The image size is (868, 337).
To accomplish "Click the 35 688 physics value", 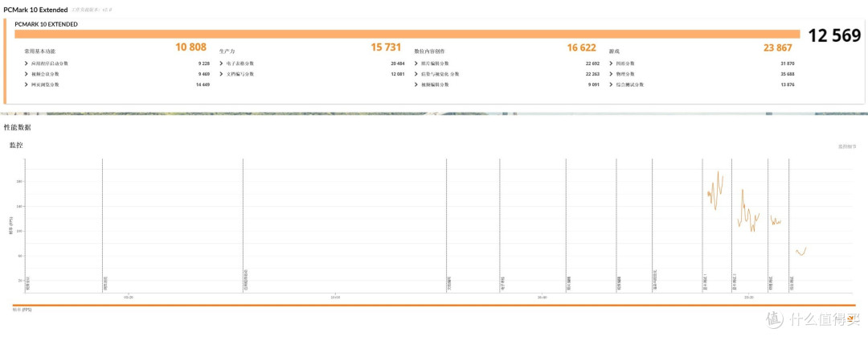I will point(787,74).
